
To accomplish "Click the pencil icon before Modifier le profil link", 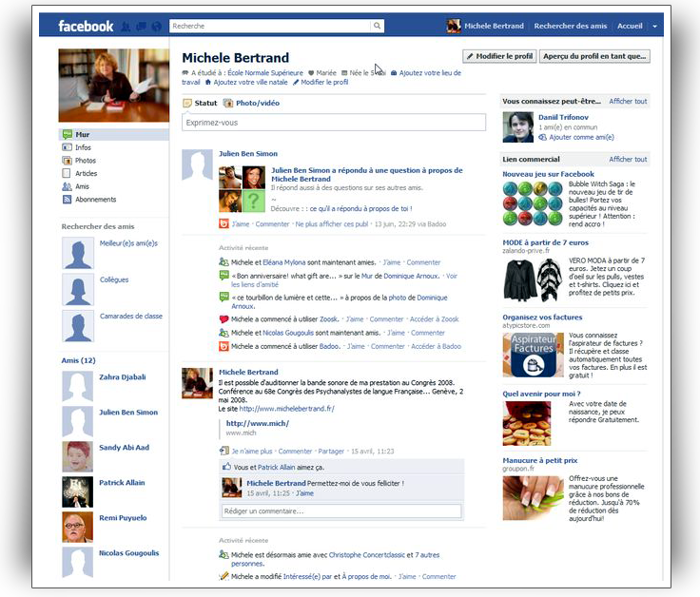I will pos(296,82).
